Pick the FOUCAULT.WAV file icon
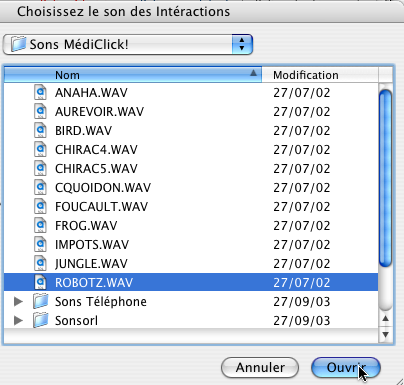 point(40,206)
